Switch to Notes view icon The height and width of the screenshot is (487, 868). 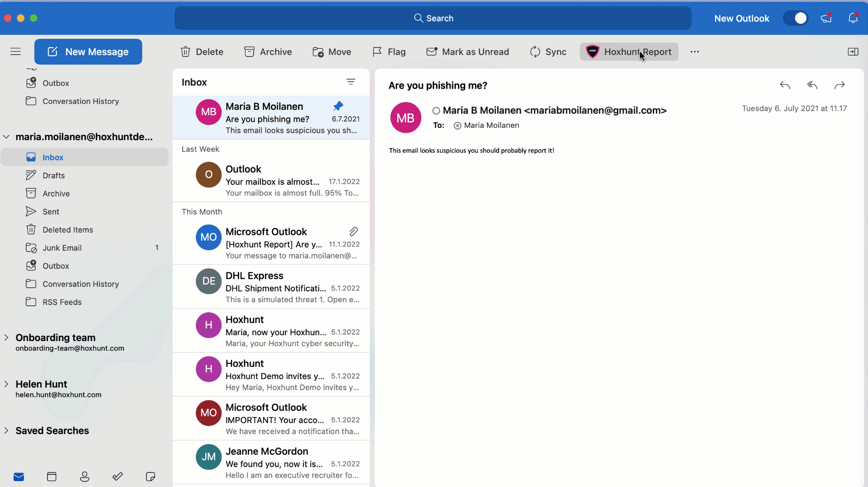[151, 477]
